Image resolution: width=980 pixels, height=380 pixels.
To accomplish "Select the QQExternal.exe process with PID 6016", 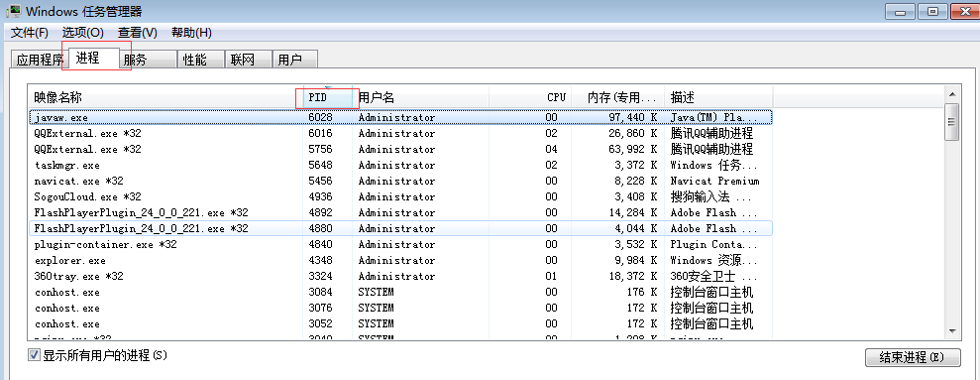I will click(x=400, y=133).
